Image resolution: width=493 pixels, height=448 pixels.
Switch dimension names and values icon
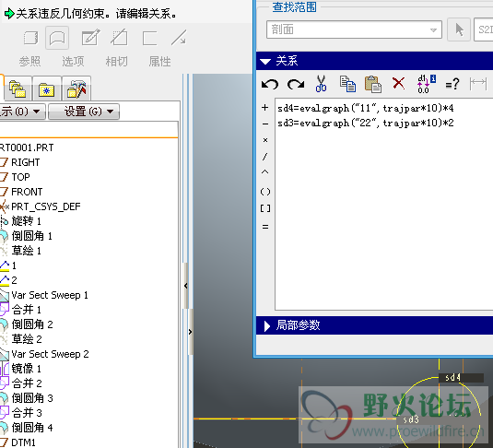(x=426, y=84)
